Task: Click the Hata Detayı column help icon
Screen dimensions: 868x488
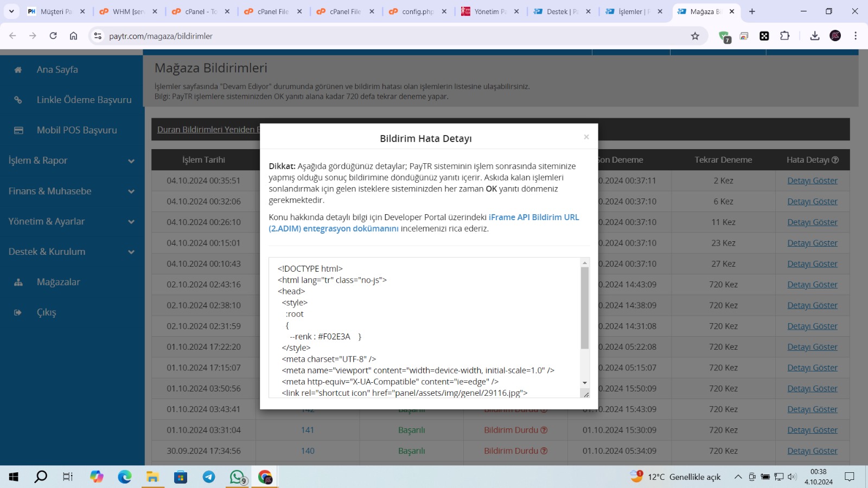Action: (x=835, y=159)
